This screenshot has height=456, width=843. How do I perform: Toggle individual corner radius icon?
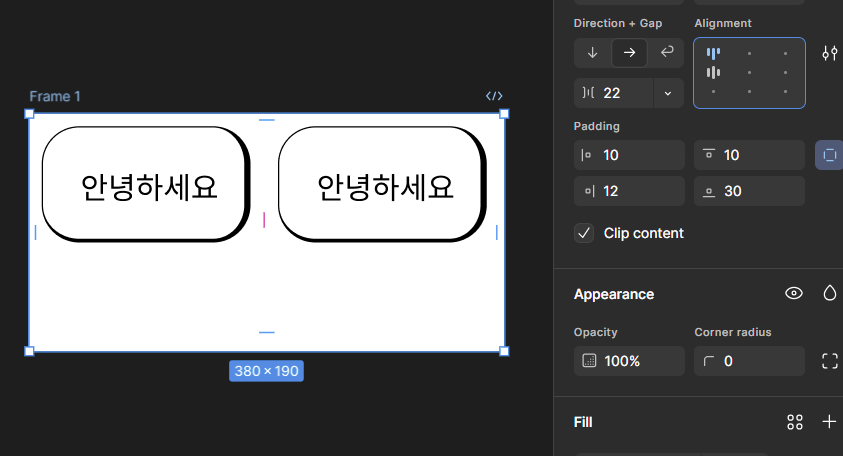pyautogui.click(x=830, y=361)
